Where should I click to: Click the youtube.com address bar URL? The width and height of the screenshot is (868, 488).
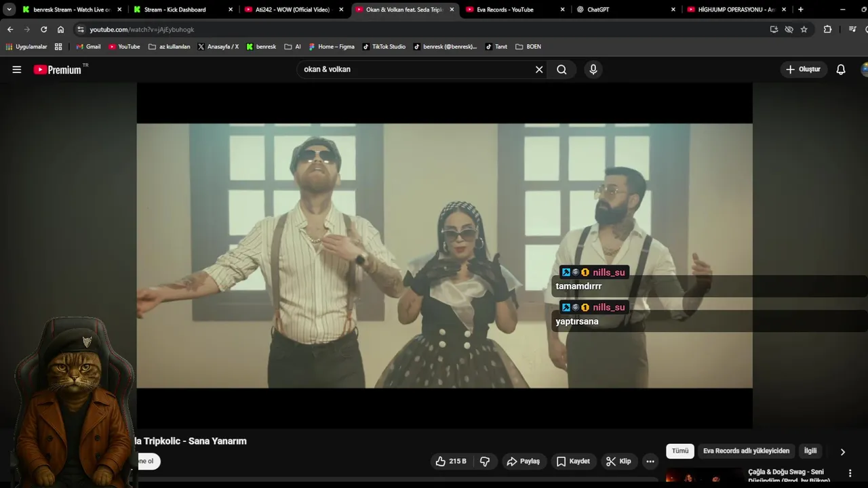point(142,30)
